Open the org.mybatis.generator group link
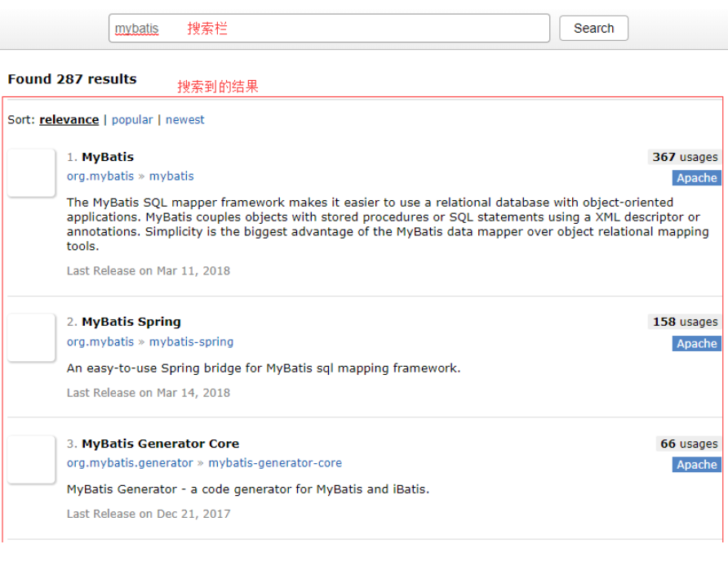 pos(130,463)
